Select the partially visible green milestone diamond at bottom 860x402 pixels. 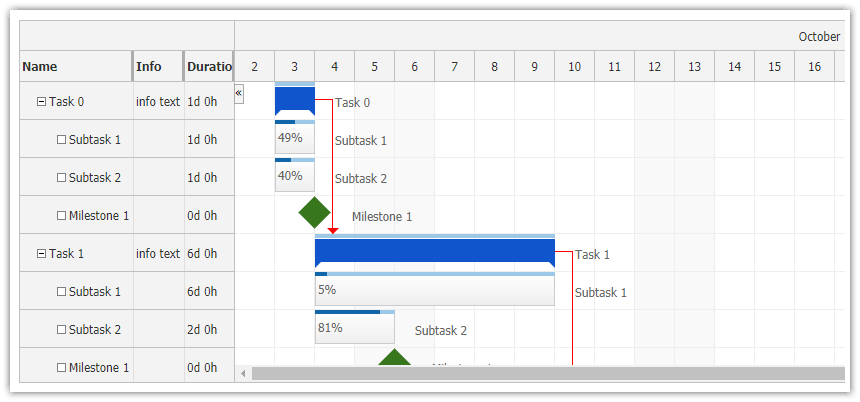click(x=394, y=357)
